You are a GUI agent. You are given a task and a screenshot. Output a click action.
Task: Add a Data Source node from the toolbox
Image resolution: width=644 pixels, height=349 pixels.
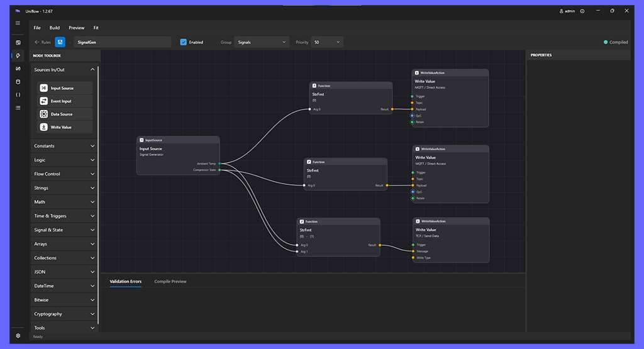click(65, 114)
